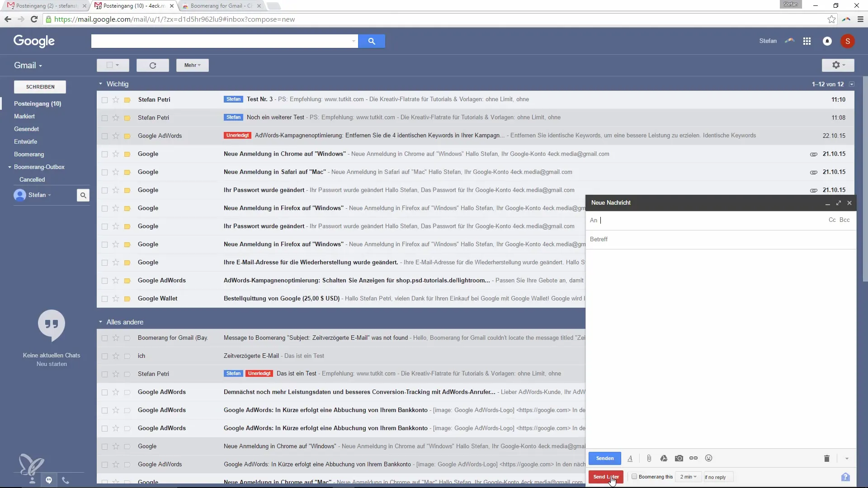The image size is (868, 488).
Task: Star the Google Wallet email
Action: click(116, 299)
